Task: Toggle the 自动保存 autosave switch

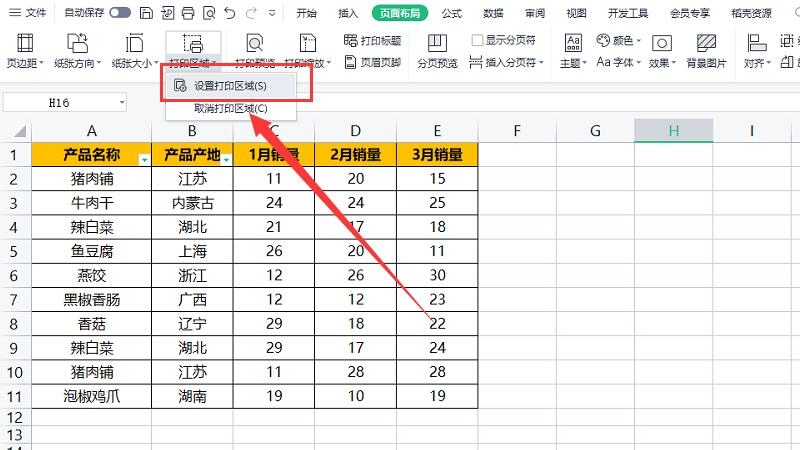Action: coord(120,13)
